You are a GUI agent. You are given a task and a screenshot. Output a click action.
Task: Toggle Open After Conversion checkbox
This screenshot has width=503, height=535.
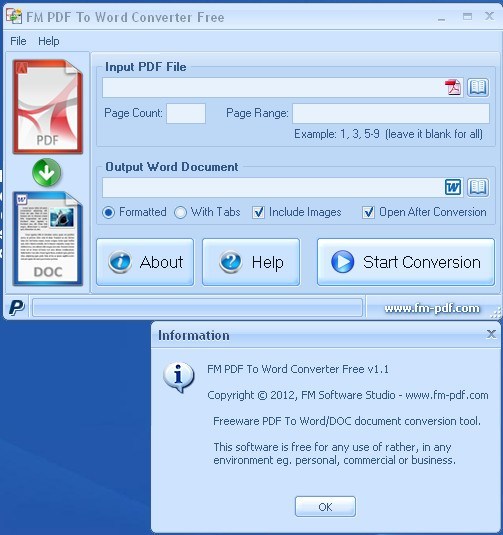pos(368,212)
